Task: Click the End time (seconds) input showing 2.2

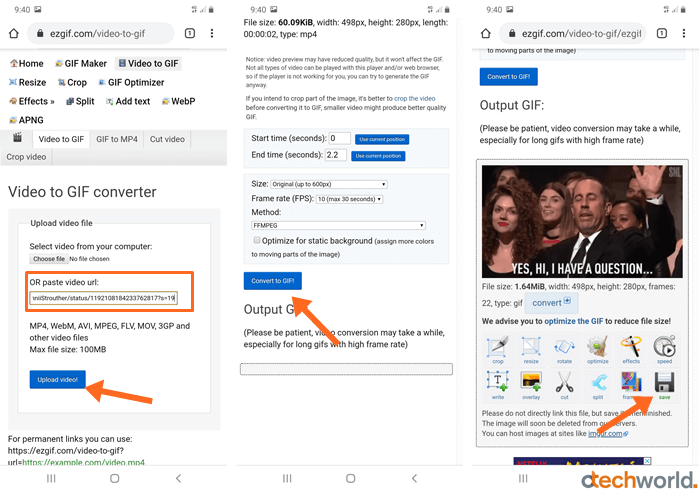Action: 336,155
